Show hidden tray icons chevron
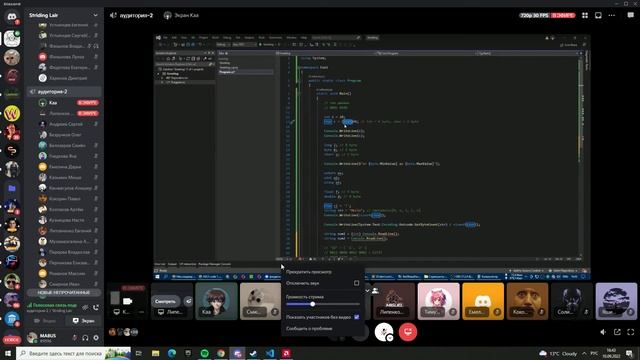Image resolution: width=640 pixels, height=360 pixels. tap(584, 353)
